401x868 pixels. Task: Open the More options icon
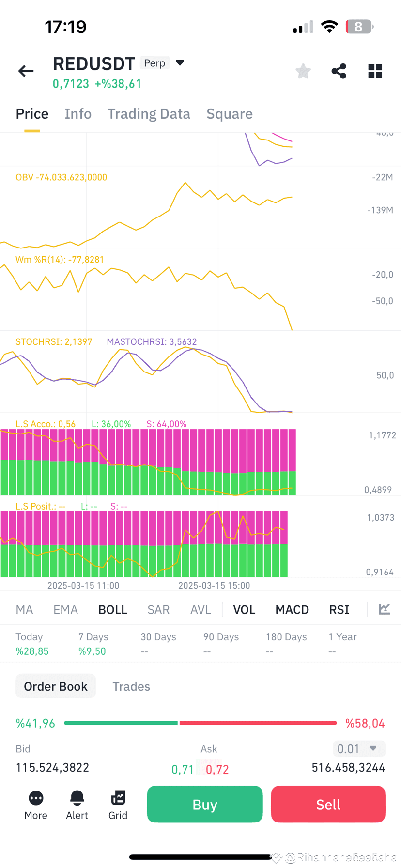click(x=36, y=806)
